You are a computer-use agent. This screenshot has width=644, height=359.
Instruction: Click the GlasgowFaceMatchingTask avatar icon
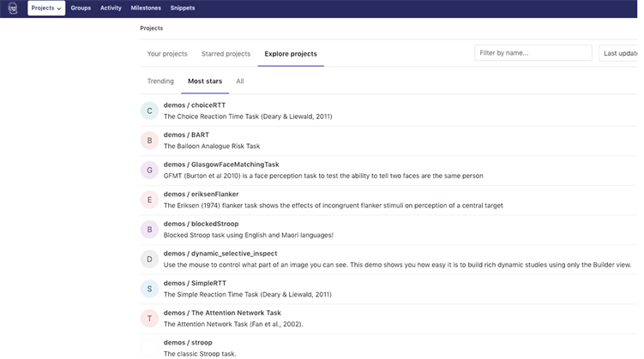[150, 170]
